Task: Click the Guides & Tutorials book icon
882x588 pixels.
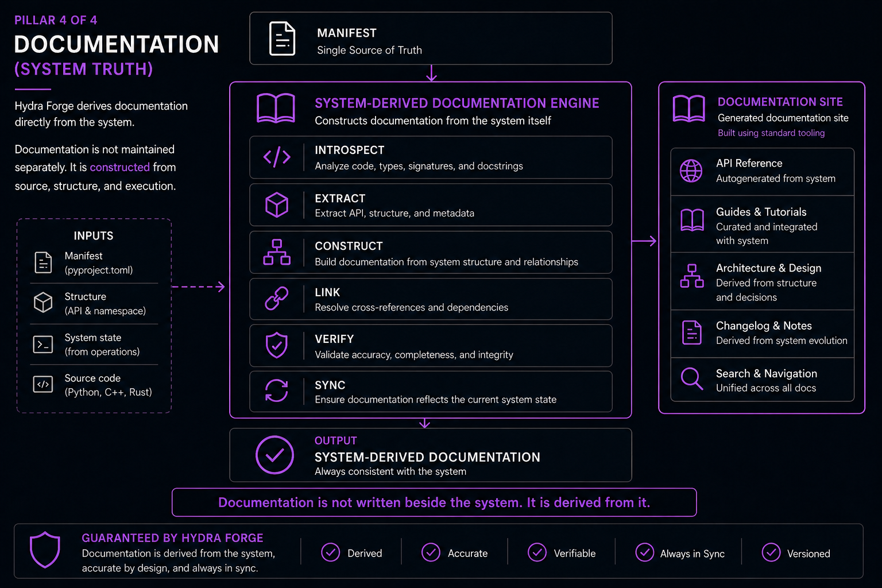Action: pos(692,220)
